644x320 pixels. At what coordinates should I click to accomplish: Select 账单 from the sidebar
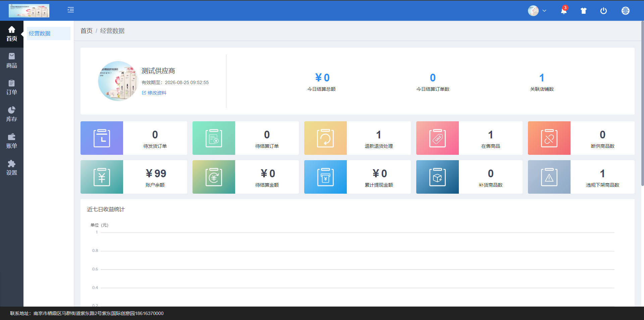tap(12, 141)
